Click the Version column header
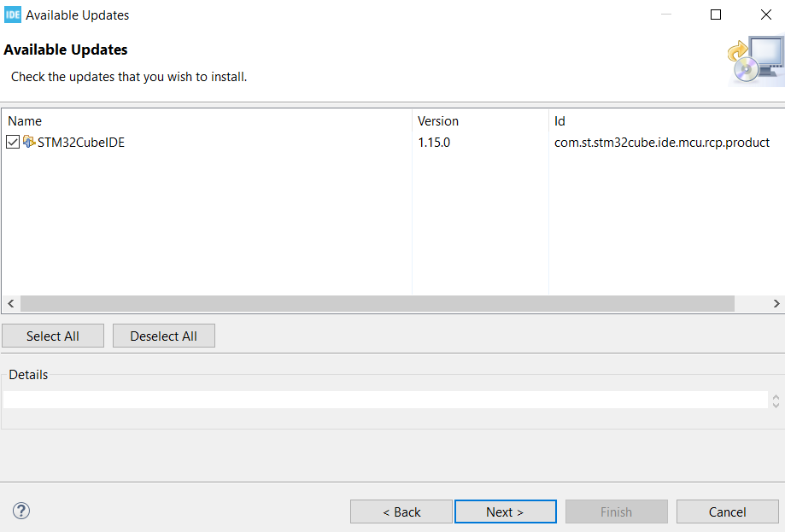 coord(481,121)
